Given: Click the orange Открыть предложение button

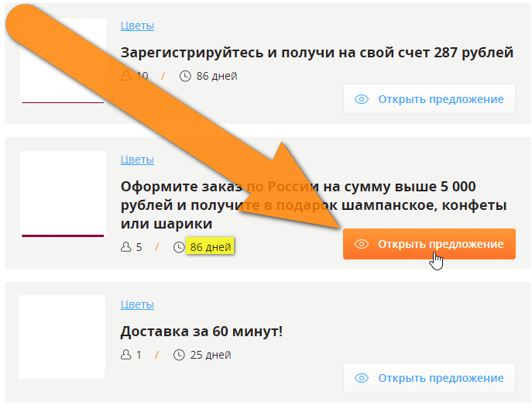Looking at the screenshot, I should (x=429, y=244).
